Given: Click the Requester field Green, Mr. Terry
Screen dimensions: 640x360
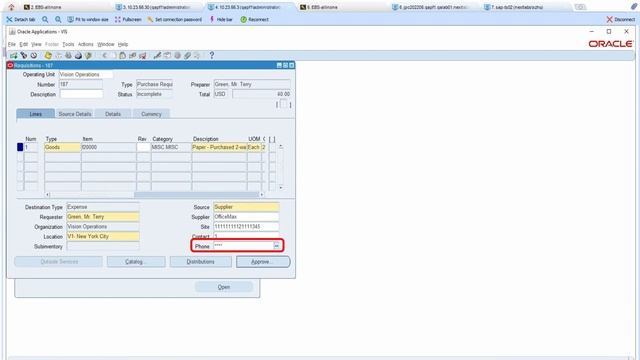Looking at the screenshot, I should click(x=103, y=217).
